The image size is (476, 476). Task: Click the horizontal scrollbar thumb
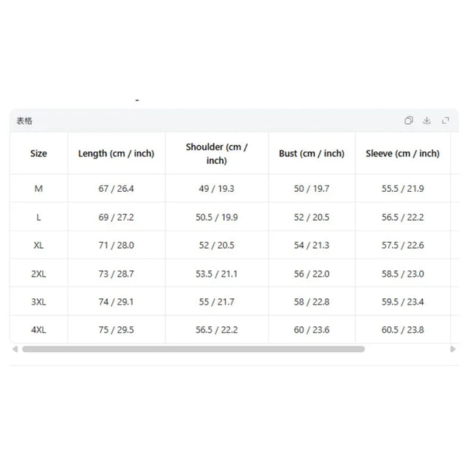point(193,349)
